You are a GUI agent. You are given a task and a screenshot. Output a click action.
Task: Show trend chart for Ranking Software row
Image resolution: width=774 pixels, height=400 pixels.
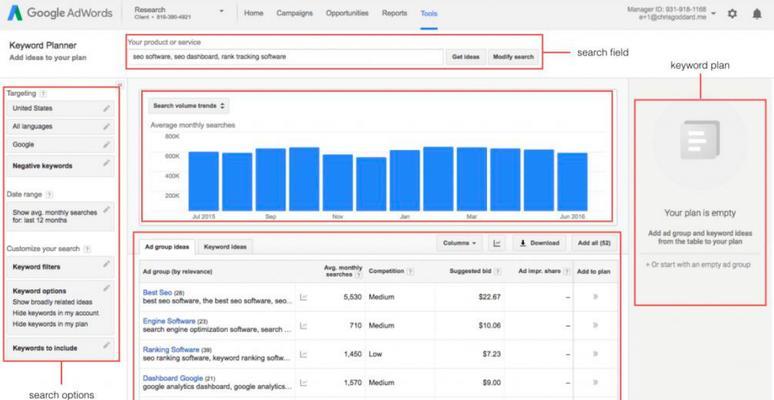click(304, 354)
